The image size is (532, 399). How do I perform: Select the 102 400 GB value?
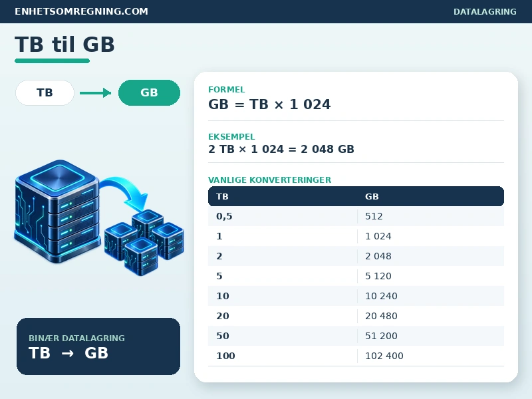tap(384, 356)
